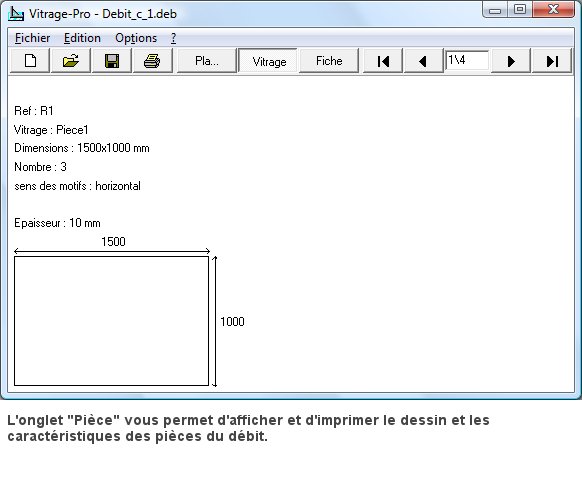This screenshot has width=582, height=490.
Task: Click the 1\4 page number field
Action: [x=467, y=60]
